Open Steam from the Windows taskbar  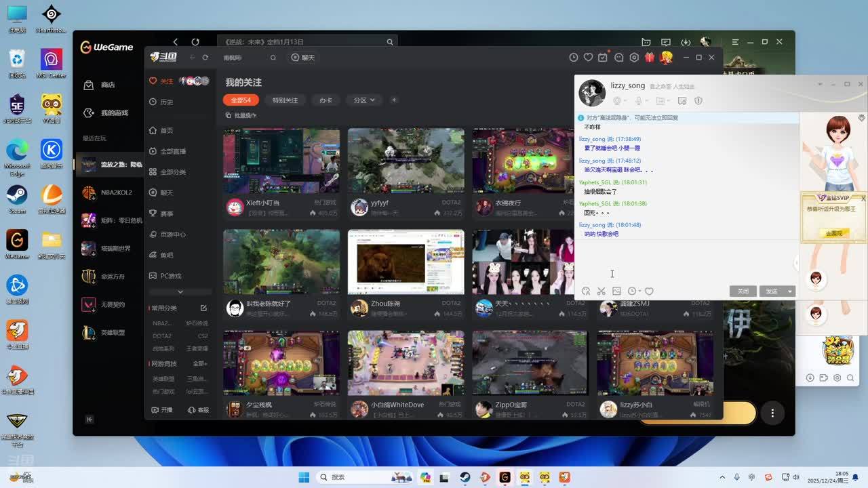click(x=465, y=477)
